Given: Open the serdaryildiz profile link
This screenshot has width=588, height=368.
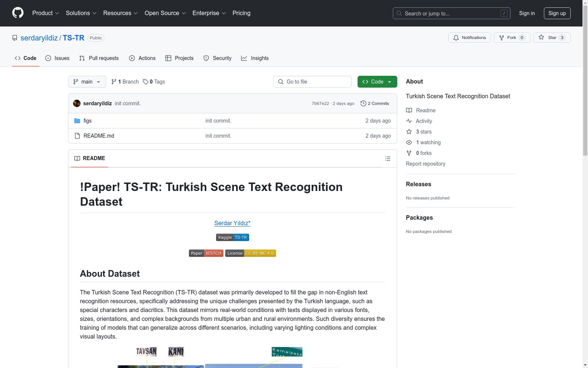Looking at the screenshot, I should pyautogui.click(x=39, y=38).
